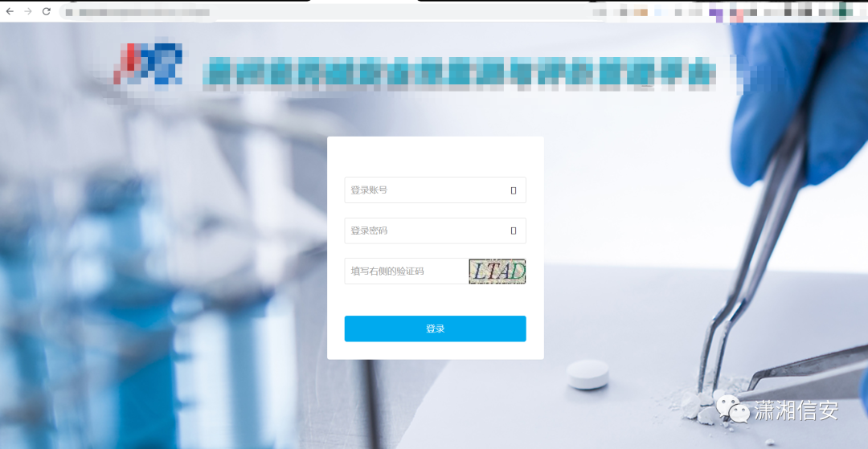Click the browser back arrow
Screen dimensions: 868x449
(x=10, y=11)
